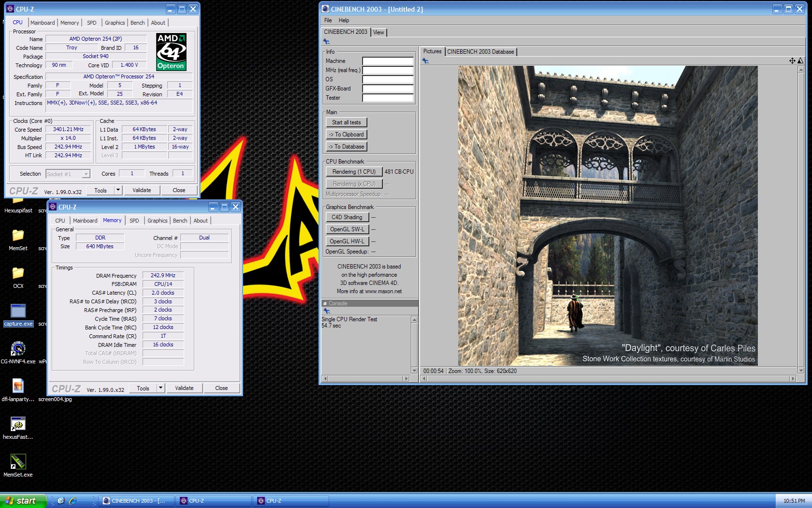The height and width of the screenshot is (508, 812).
Task: Click the picture viewer horizontal scrollbar right arrow
Action: [792, 378]
